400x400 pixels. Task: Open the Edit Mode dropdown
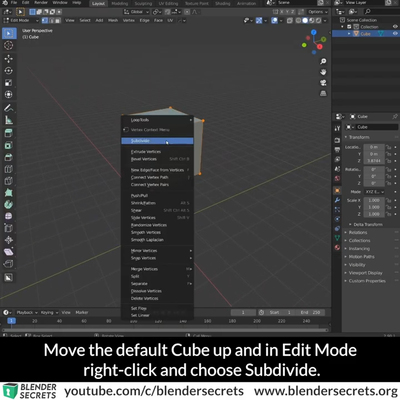point(21,20)
